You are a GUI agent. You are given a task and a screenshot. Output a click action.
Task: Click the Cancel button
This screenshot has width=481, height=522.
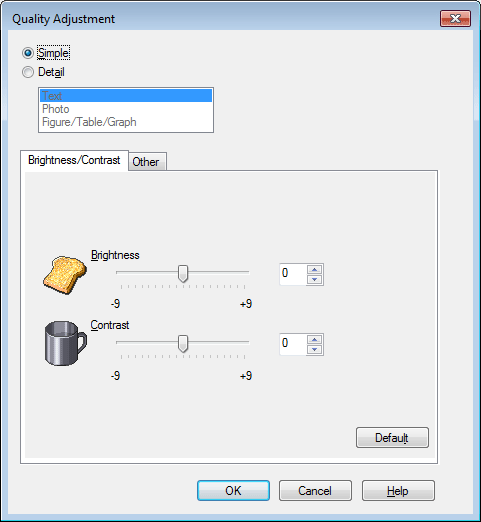(x=315, y=490)
